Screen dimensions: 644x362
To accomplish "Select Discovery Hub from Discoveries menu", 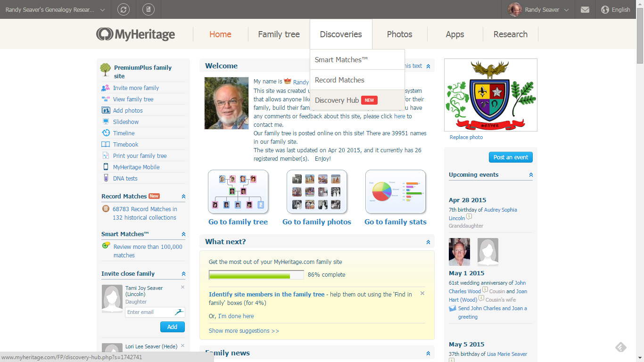I will [x=357, y=100].
